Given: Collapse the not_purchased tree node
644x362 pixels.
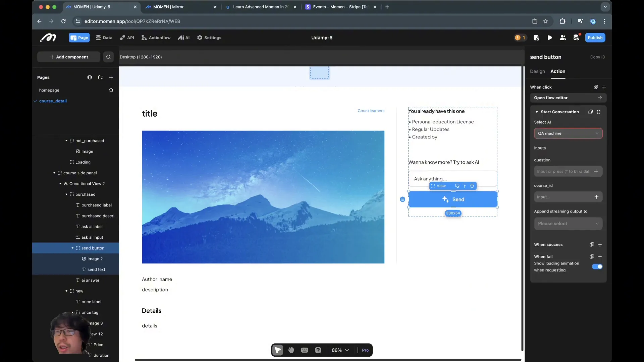Looking at the screenshot, I should click(66, 141).
